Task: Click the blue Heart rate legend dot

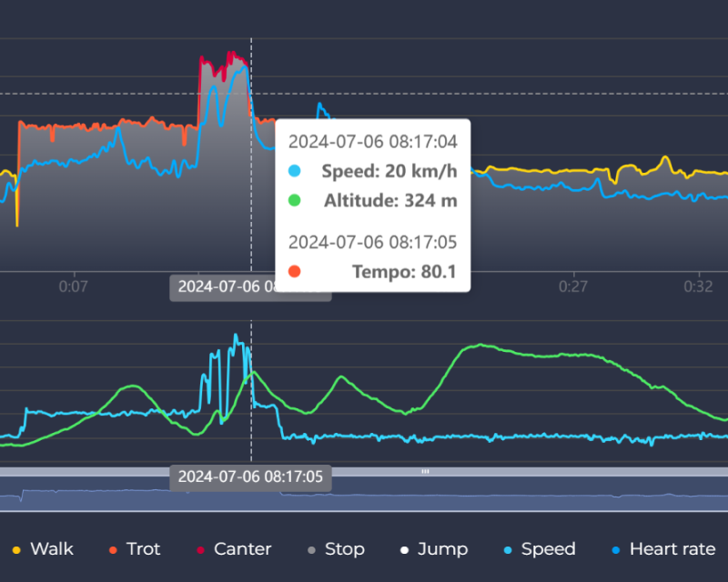Action: tap(615, 549)
